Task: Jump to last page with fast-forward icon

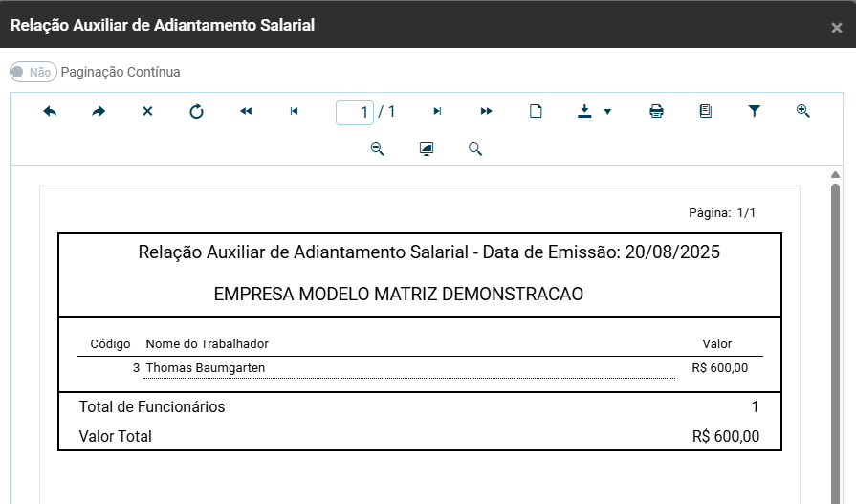Action: [486, 112]
